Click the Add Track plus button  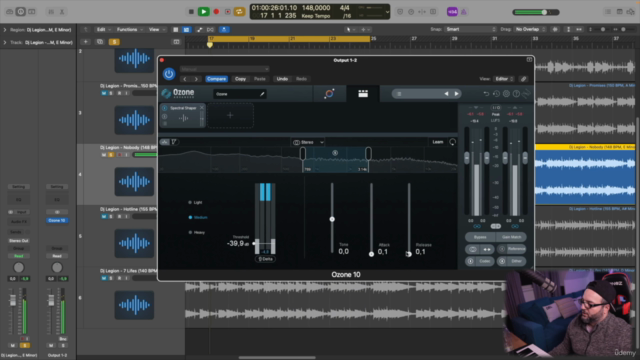coord(86,42)
